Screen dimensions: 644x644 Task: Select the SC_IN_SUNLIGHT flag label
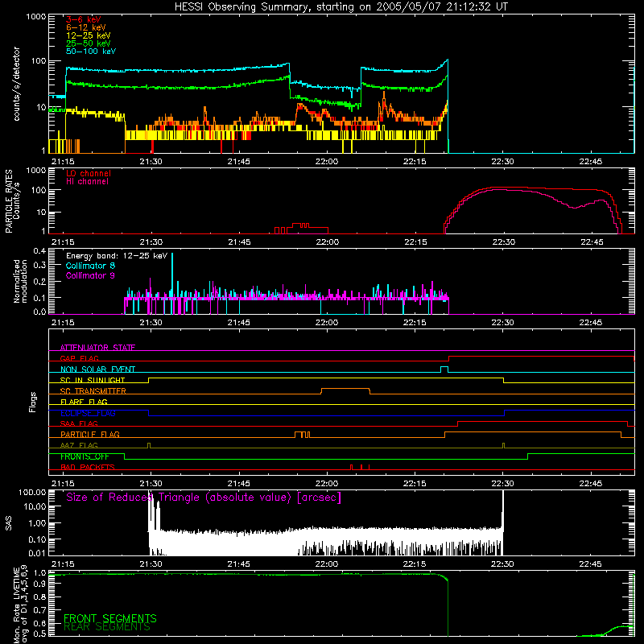93,380
